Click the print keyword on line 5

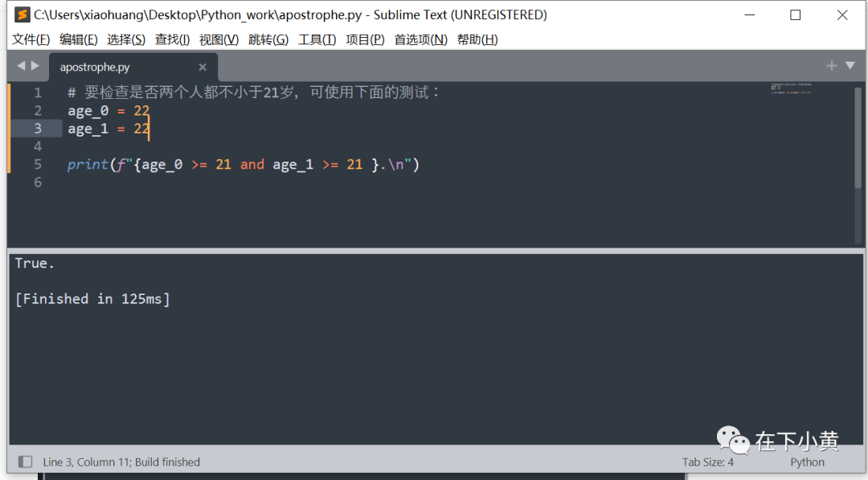tap(88, 165)
